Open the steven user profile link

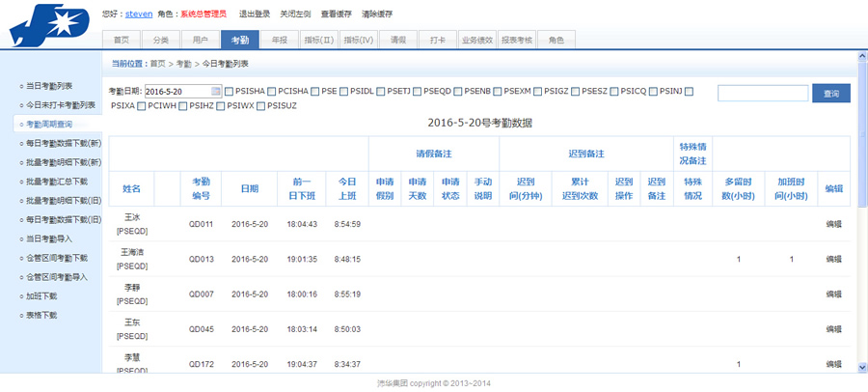(139, 14)
